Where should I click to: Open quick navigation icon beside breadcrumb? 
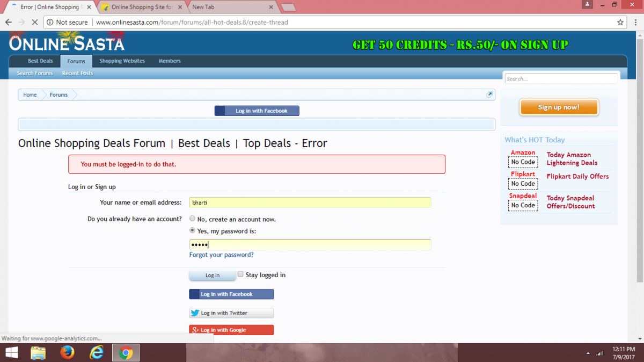point(489,95)
